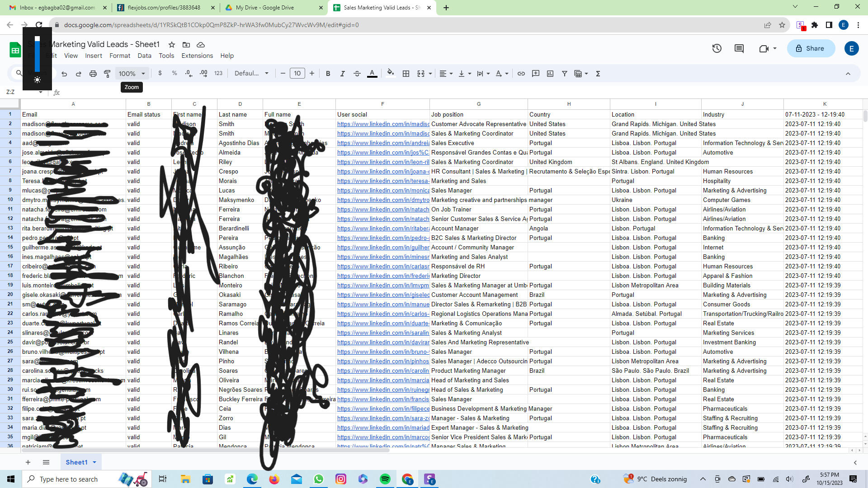Screen dimensions: 868x488
Task: Open Sheet1 tab options arrow
Action: tap(94, 462)
